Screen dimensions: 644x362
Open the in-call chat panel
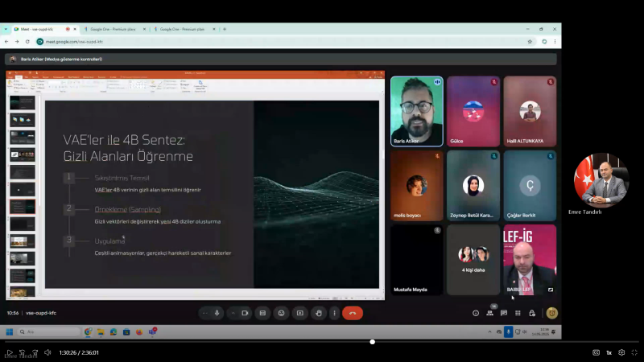click(x=504, y=313)
